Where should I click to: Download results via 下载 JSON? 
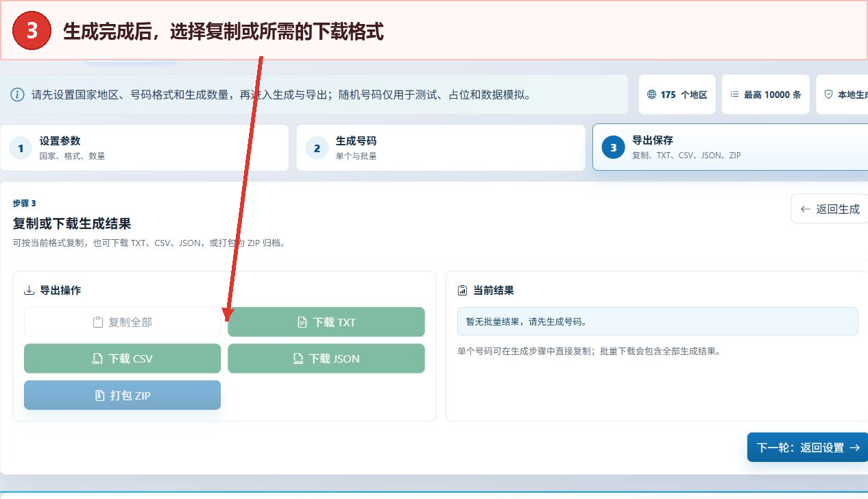tap(326, 358)
